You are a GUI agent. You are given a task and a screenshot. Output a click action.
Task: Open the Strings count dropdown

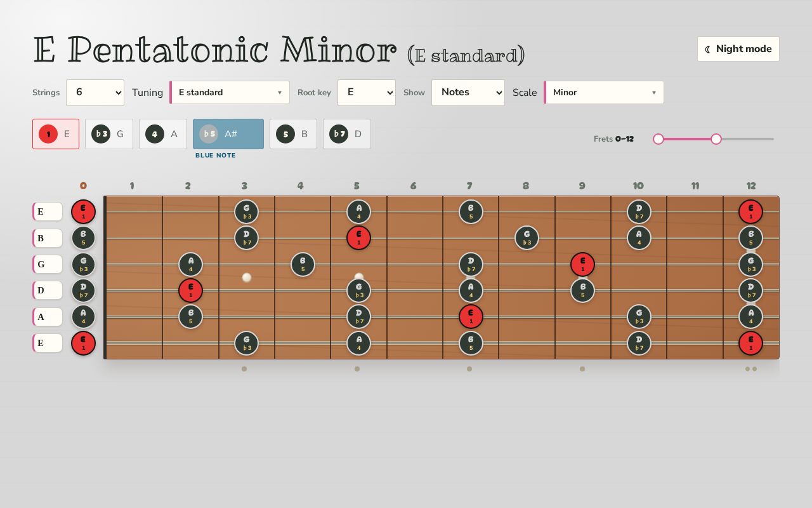click(95, 93)
